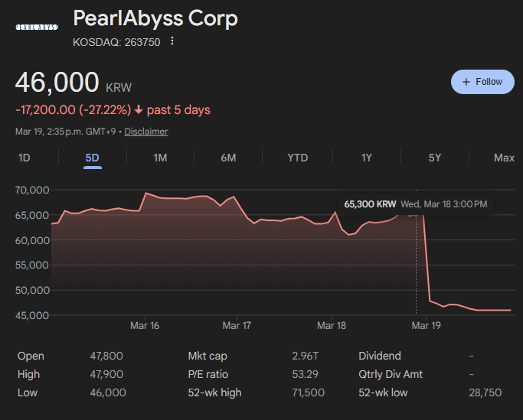Show the 6M price chart
This screenshot has width=523, height=420.
(x=228, y=158)
